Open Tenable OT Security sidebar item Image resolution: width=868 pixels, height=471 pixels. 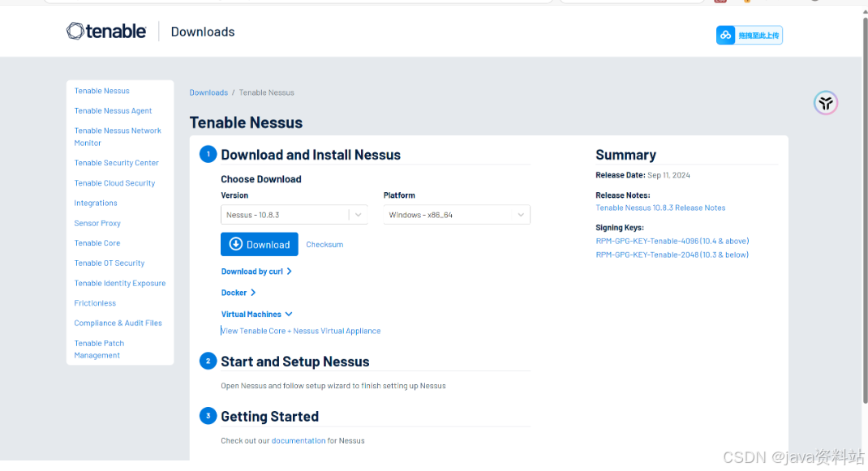[x=109, y=263]
